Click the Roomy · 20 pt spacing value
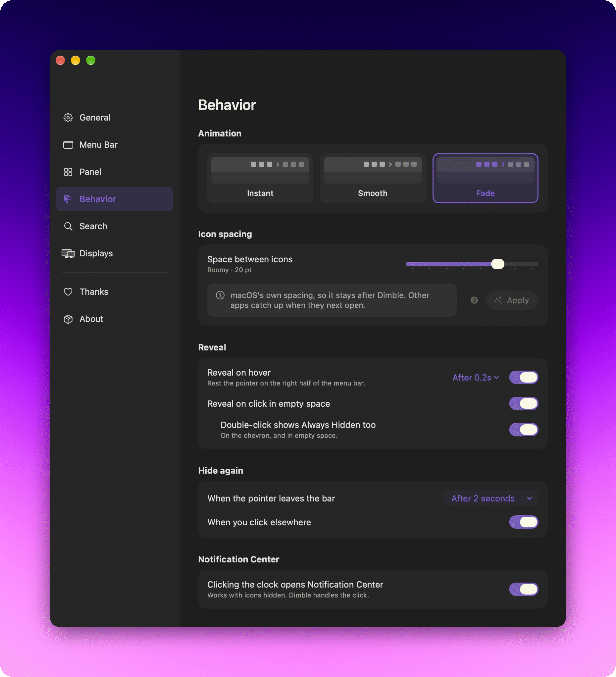616x677 pixels. click(229, 270)
